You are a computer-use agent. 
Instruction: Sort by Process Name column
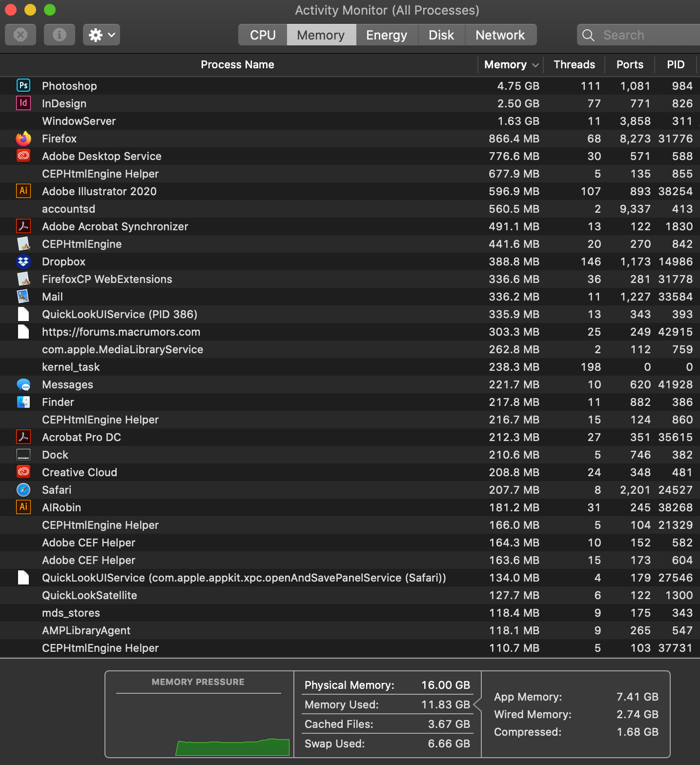click(x=238, y=64)
